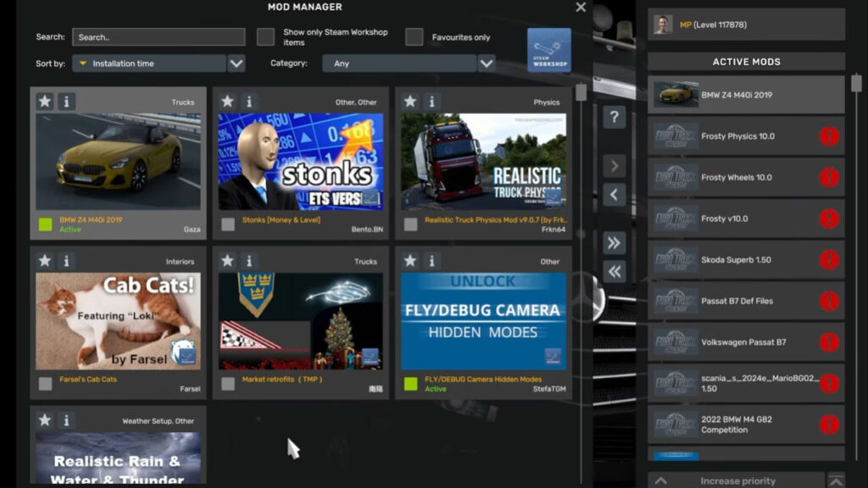The width and height of the screenshot is (868, 488).
Task: Star the Farsel's Cab Cats mod
Action: [x=45, y=261]
